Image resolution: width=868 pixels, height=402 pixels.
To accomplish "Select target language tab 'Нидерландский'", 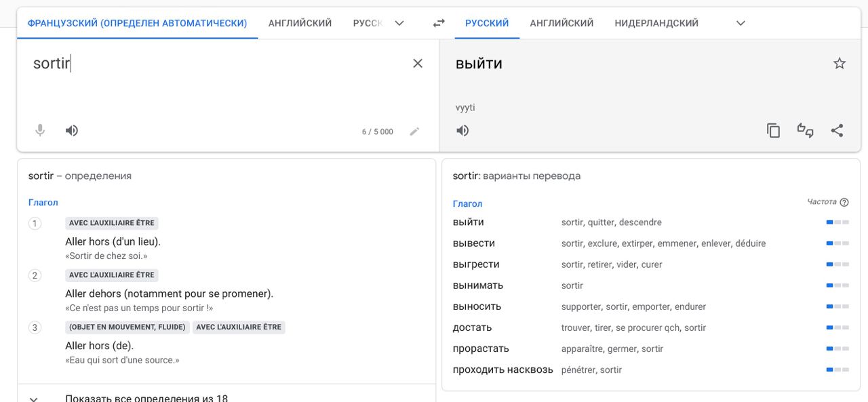I will coord(656,23).
